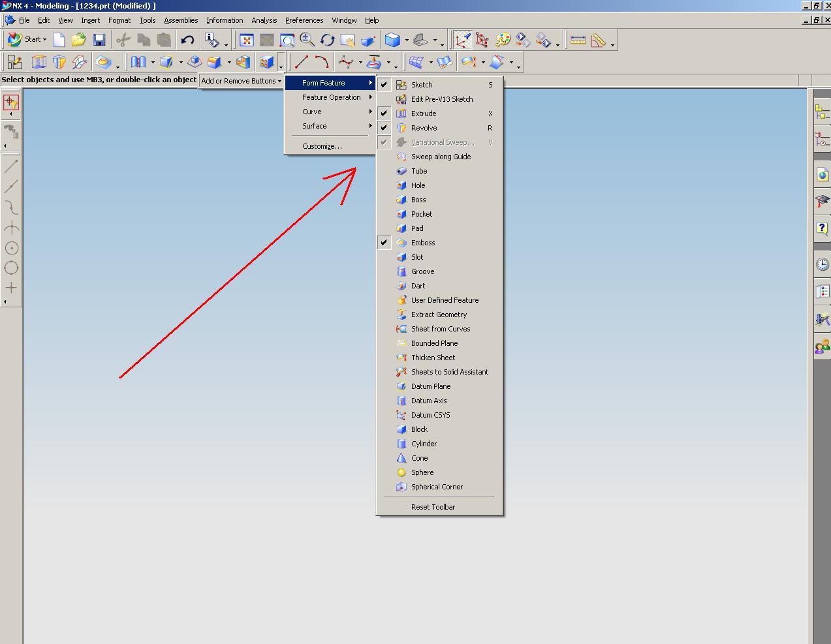Open the Curve submenu
The image size is (831, 644).
[312, 111]
